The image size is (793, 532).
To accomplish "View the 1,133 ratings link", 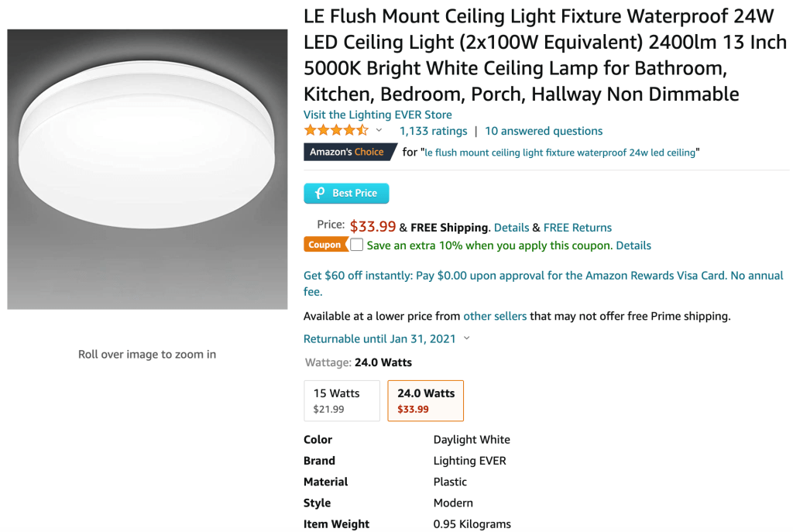I will tap(433, 131).
